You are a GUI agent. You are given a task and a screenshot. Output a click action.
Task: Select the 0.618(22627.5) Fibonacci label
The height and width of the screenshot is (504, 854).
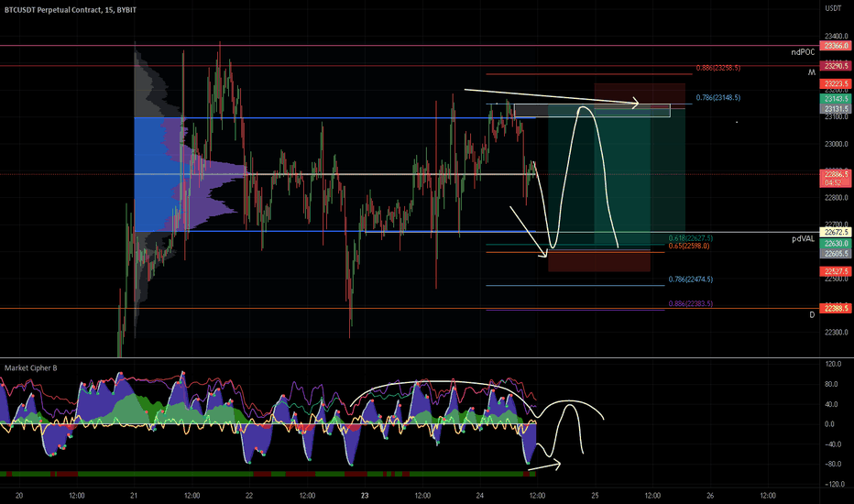pyautogui.click(x=690, y=238)
